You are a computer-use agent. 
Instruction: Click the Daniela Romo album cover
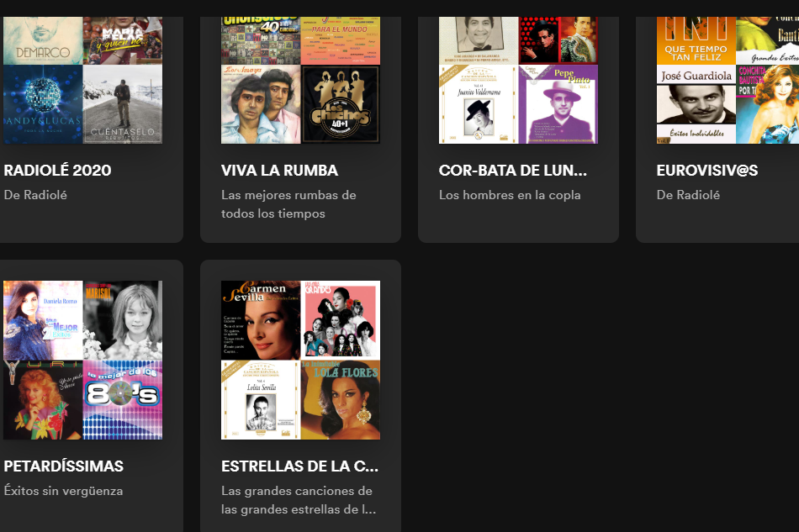coord(43,320)
